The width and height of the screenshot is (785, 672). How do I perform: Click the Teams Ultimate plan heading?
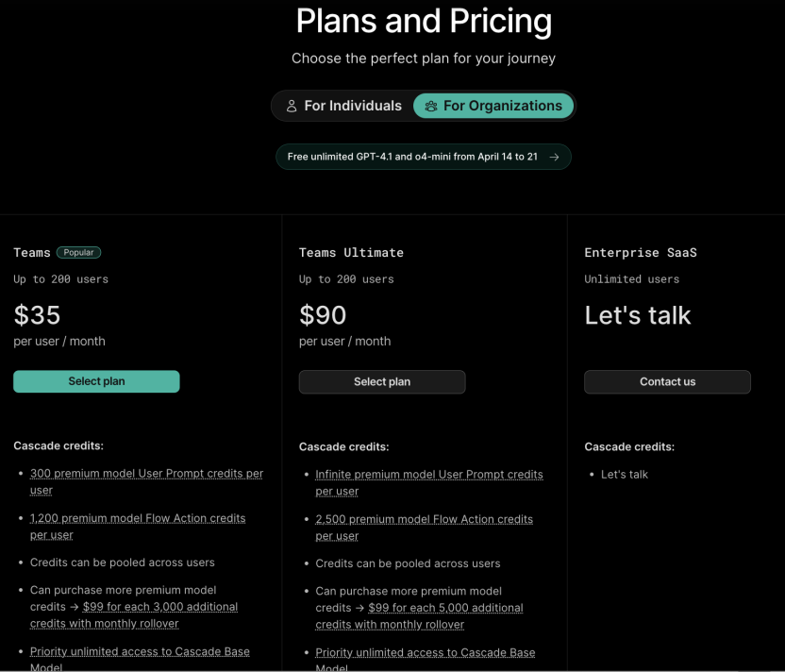point(351,252)
